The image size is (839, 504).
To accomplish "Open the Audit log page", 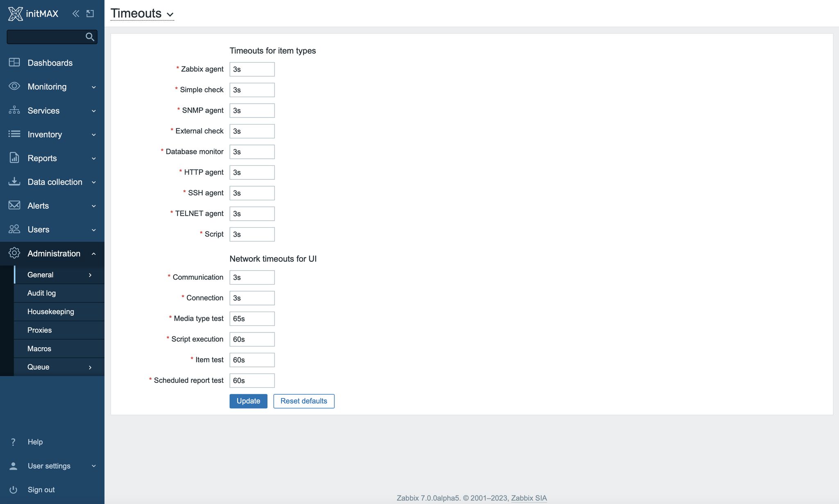I will pyautogui.click(x=41, y=293).
